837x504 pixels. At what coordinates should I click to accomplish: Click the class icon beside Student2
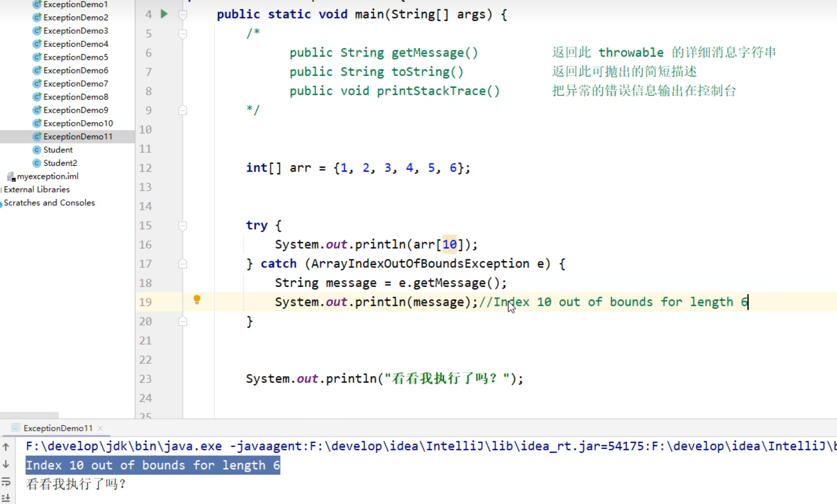(37, 163)
